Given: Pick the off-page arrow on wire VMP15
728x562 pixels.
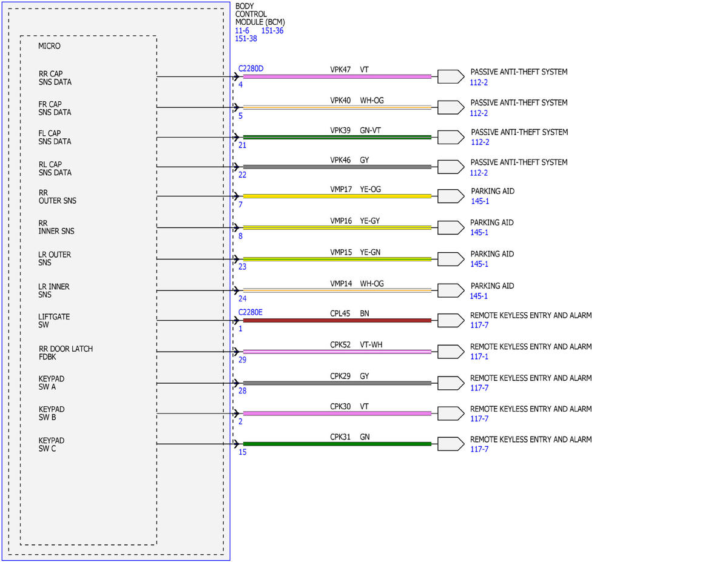Looking at the screenshot, I should pos(451,259).
